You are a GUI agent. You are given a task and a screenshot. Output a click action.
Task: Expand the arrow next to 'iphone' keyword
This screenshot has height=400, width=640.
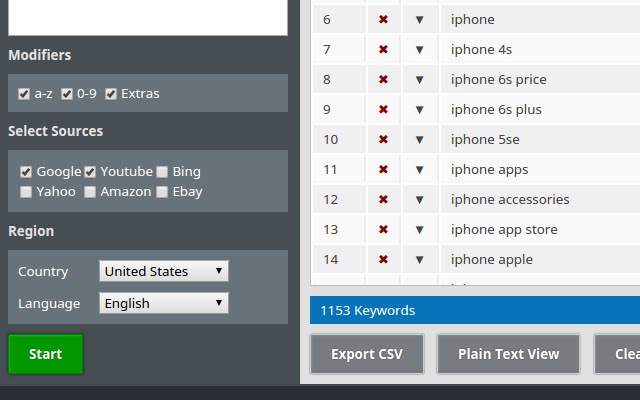pos(419,19)
